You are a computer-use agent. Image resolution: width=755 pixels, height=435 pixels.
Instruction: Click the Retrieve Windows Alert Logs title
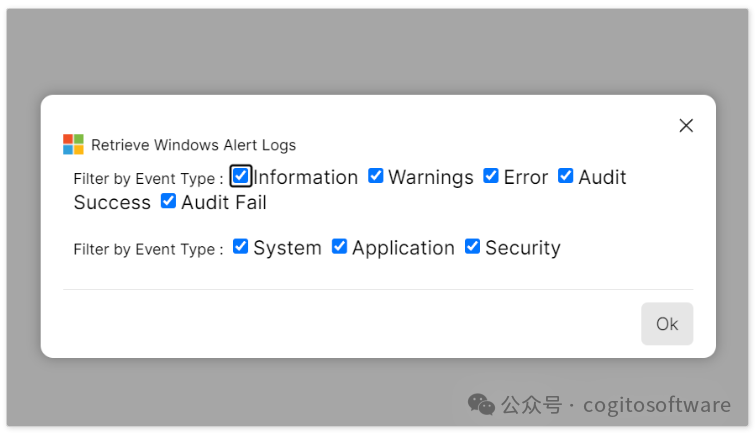click(x=194, y=145)
